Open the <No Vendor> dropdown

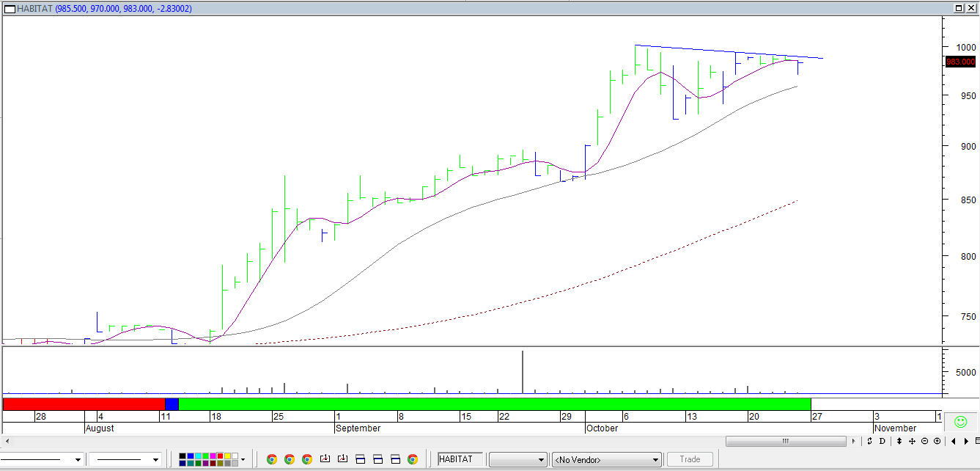pyautogui.click(x=606, y=459)
